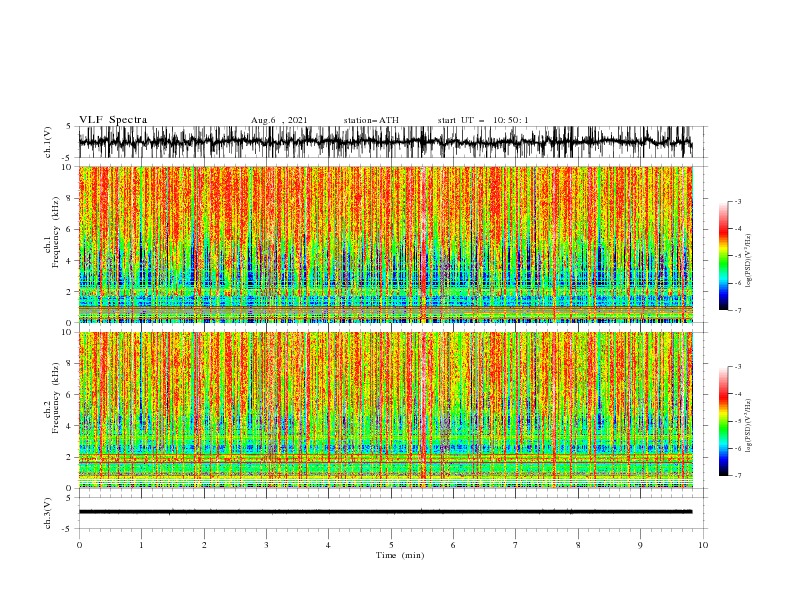This screenshot has width=792, height=612.
Task: Click inside the ch.1 spectrogram panel
Action: [385, 244]
